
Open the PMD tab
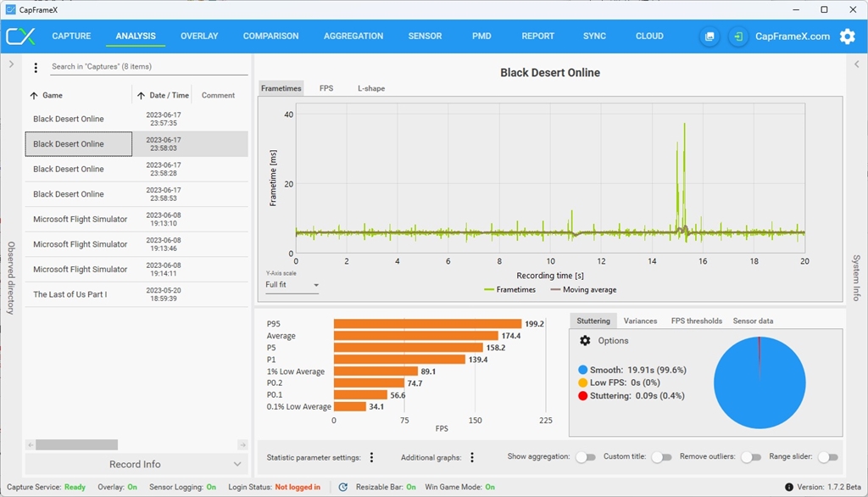(481, 36)
